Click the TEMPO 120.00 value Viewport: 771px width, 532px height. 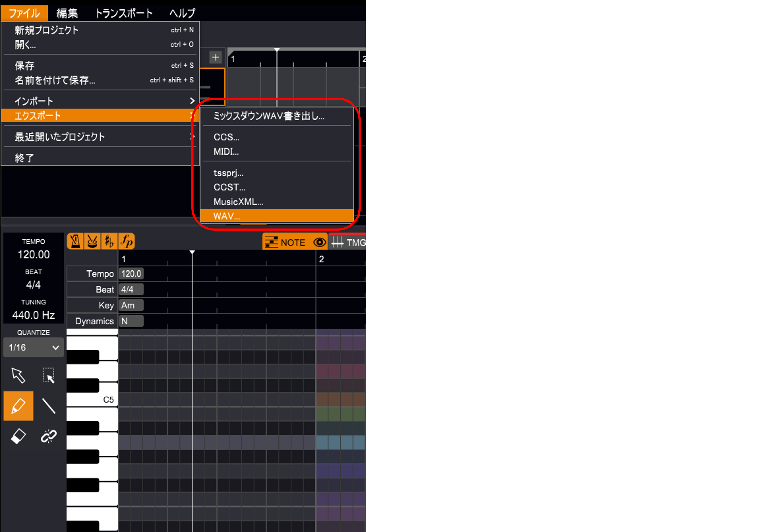coord(34,255)
